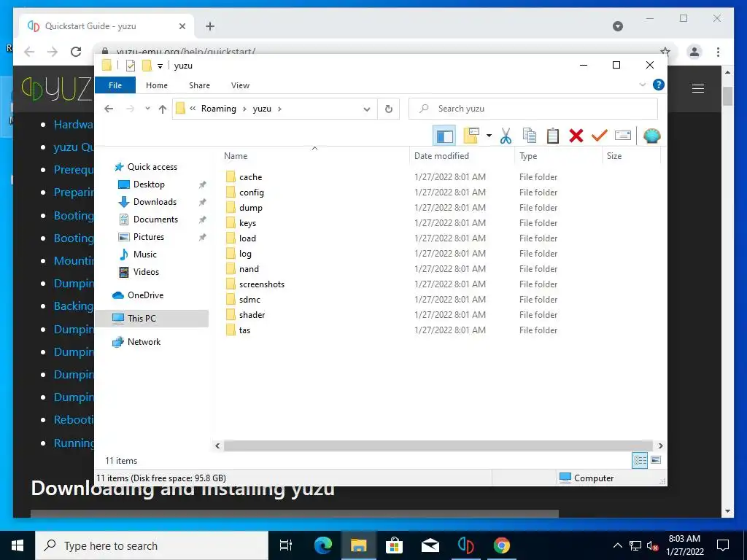Sort by Size column header
This screenshot has height=560, width=747.
click(614, 156)
